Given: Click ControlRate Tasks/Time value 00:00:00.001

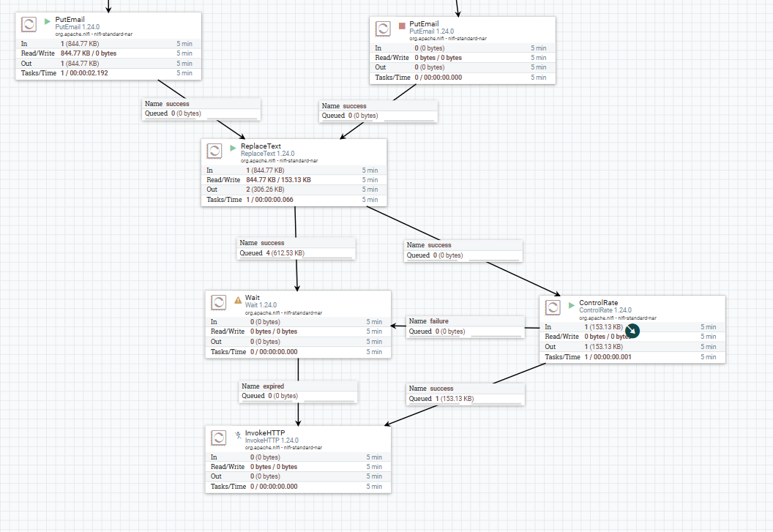Looking at the screenshot, I should click(612, 357).
